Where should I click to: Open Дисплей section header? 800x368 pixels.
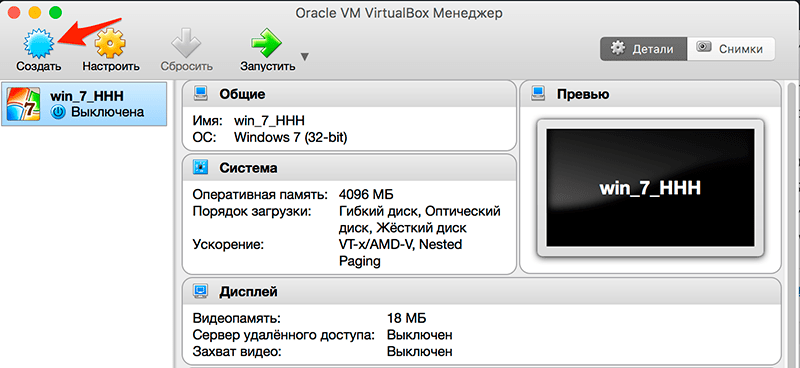click(x=481, y=292)
